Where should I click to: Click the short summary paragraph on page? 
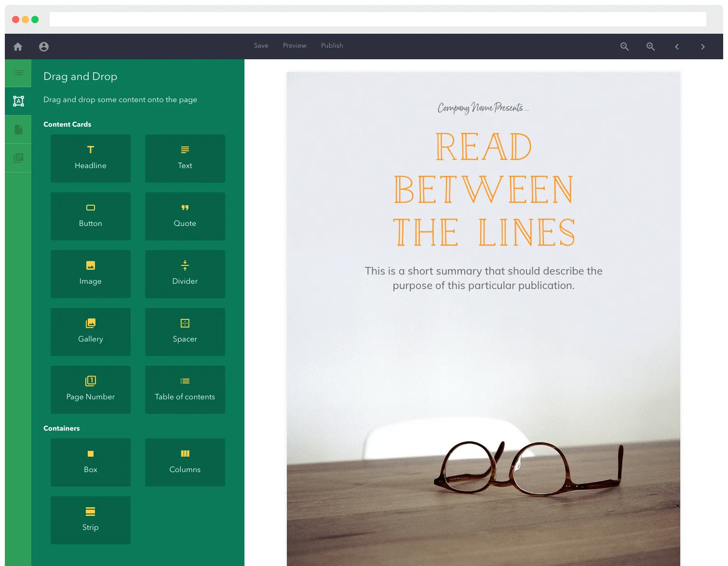(484, 278)
